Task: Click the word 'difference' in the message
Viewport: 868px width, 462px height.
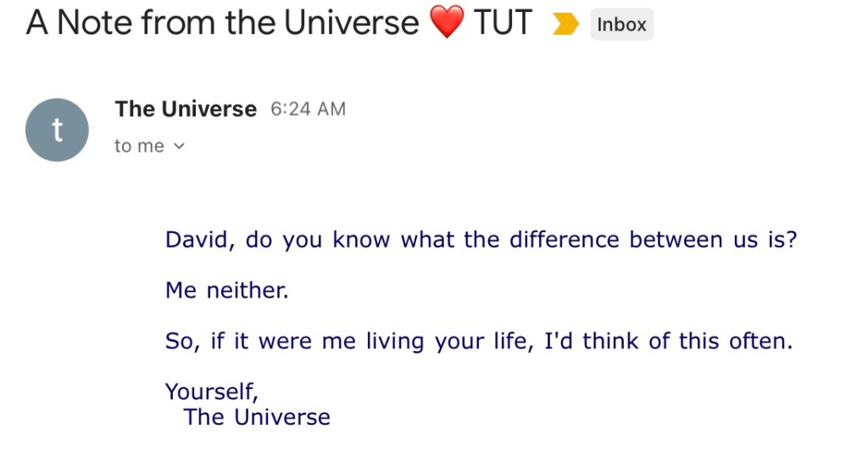Action: (x=565, y=240)
